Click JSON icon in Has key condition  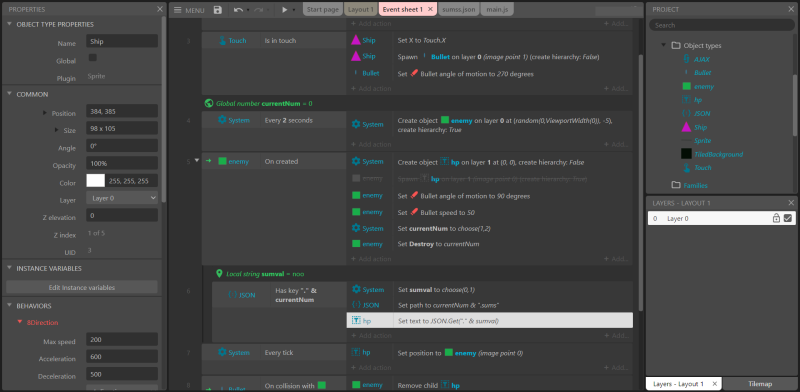(233, 295)
